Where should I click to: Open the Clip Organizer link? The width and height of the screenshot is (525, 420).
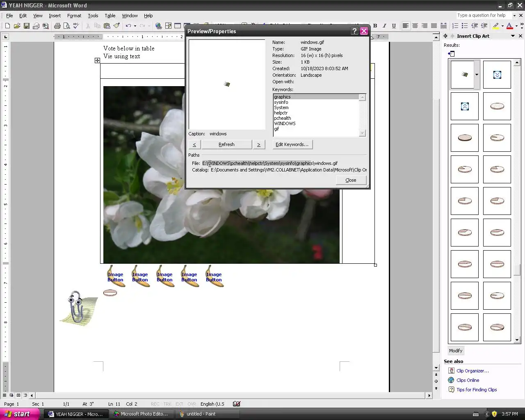[x=472, y=371]
